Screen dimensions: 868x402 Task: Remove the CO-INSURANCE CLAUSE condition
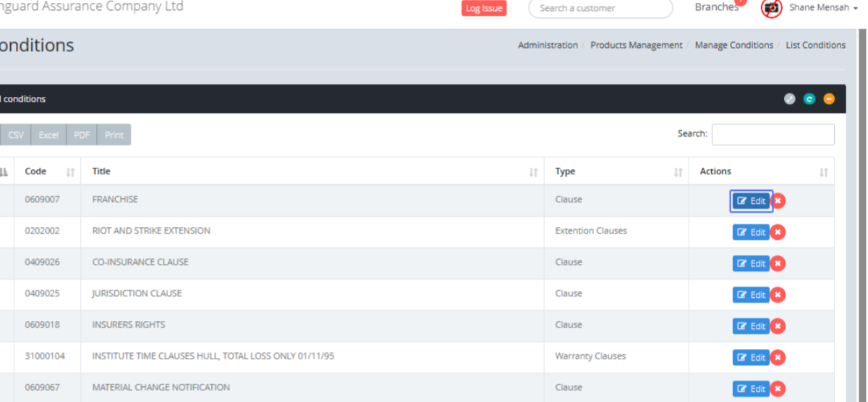[x=778, y=264]
